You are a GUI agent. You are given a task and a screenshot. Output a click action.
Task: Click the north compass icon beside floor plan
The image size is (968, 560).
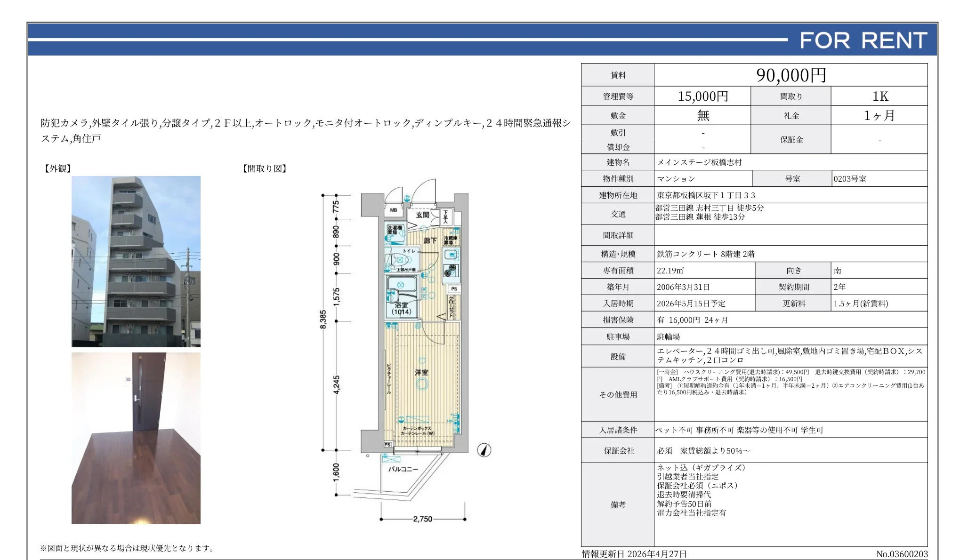484,450
